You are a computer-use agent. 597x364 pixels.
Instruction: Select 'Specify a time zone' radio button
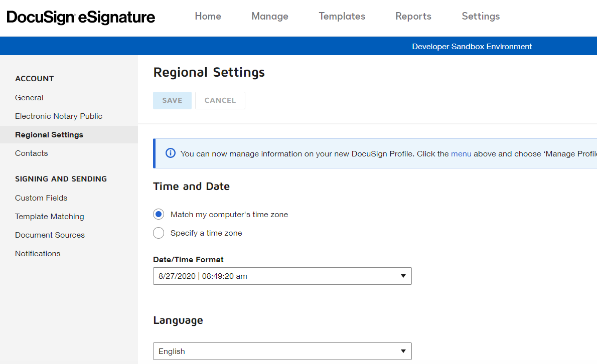pyautogui.click(x=159, y=233)
